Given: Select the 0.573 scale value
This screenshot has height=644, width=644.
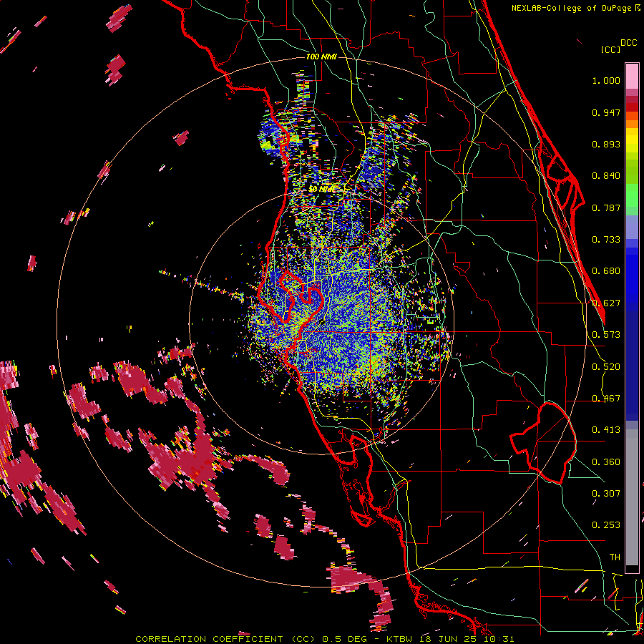Looking at the screenshot, I should point(606,335).
